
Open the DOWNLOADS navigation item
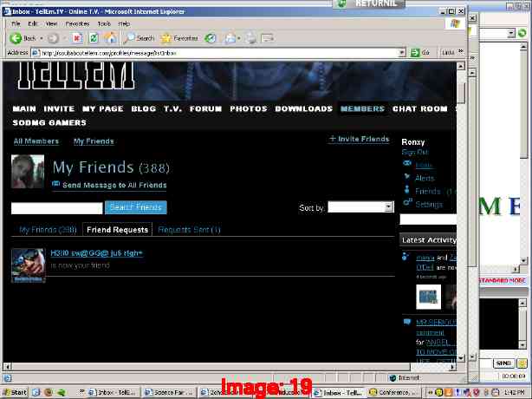tap(303, 108)
